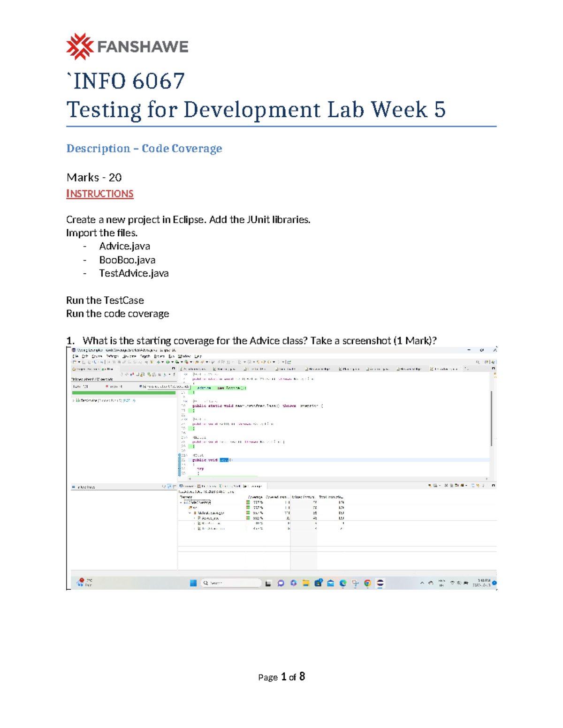This screenshot has width=563, height=728.
Task: Click Advice.java entry in the coverage results
Action: click(211, 518)
